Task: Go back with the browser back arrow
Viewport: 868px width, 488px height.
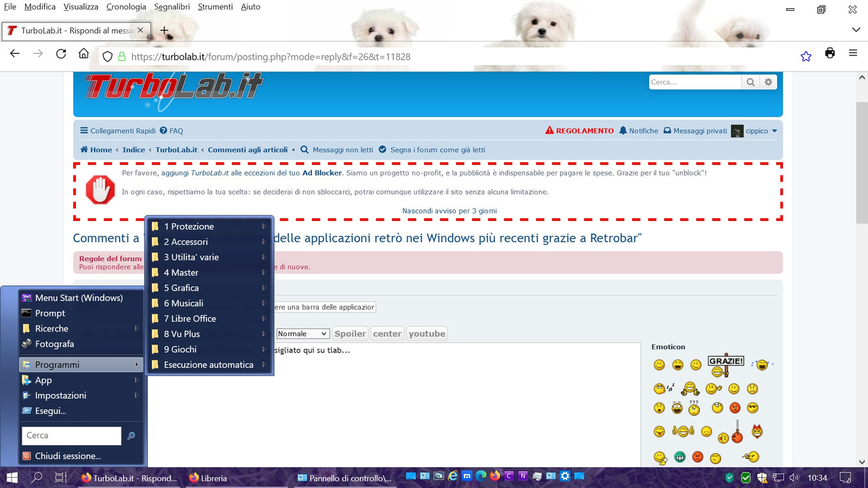Action: [x=15, y=54]
